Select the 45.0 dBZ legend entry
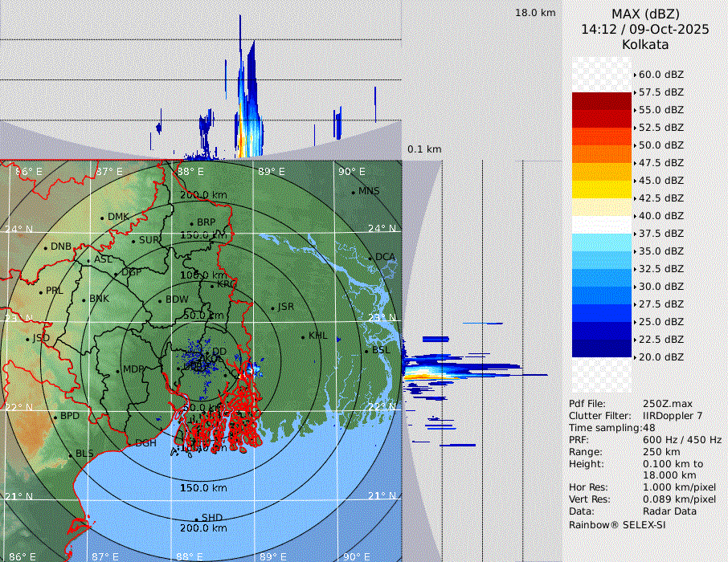The height and width of the screenshot is (562, 728). pos(661,181)
